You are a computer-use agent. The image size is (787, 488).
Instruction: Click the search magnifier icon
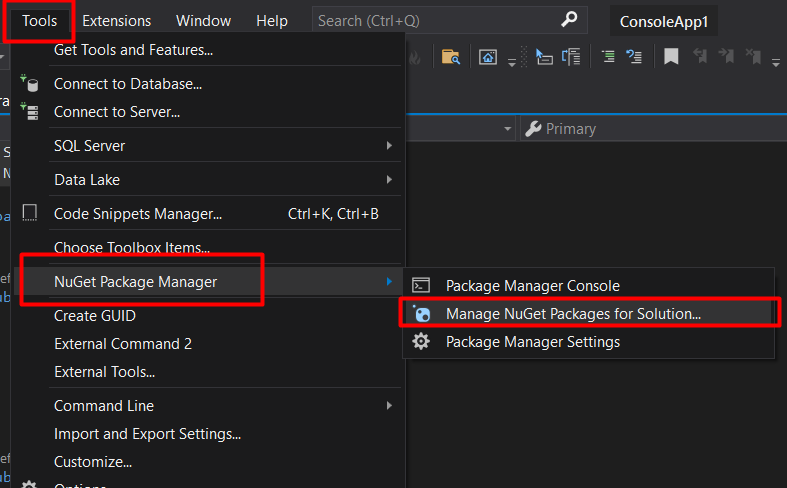(569, 20)
